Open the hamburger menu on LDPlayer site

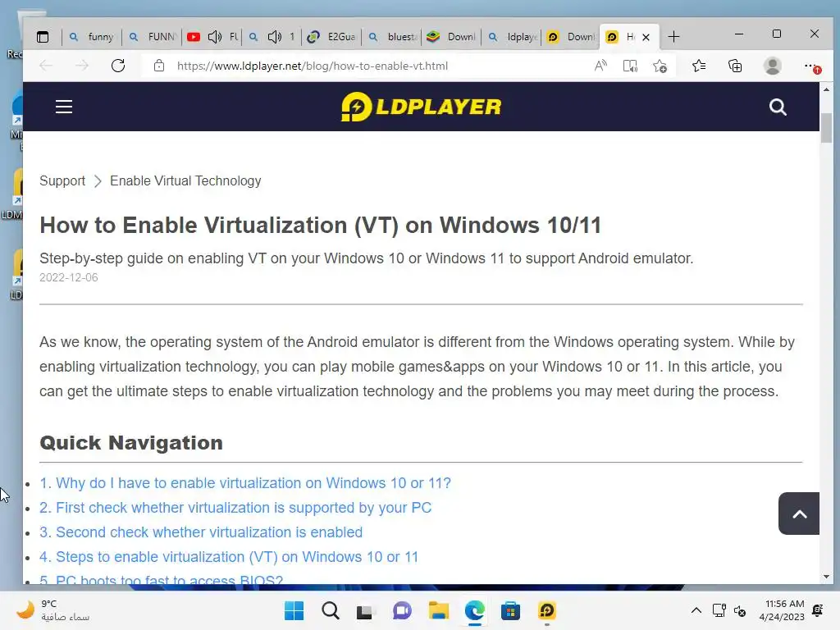coord(64,107)
